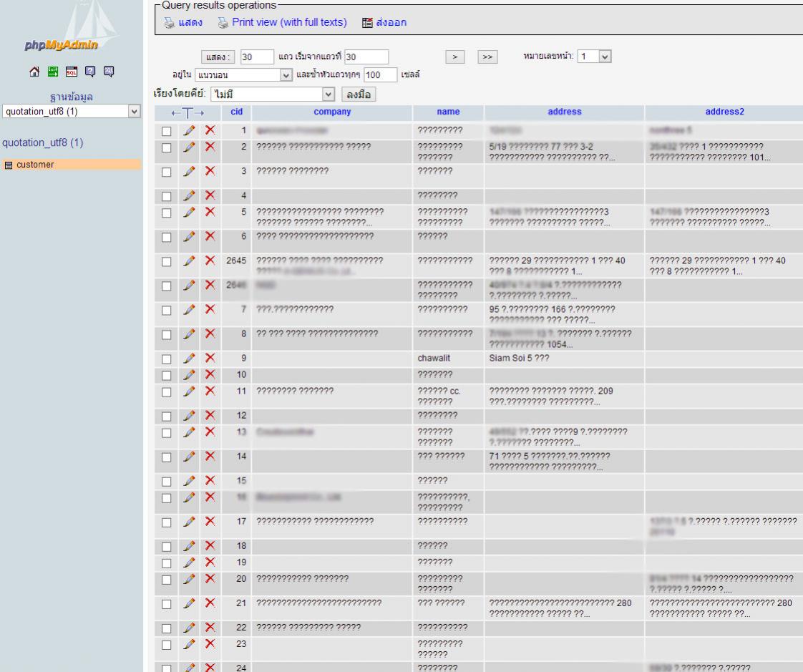Focus the starting row number field

[x=366, y=57]
